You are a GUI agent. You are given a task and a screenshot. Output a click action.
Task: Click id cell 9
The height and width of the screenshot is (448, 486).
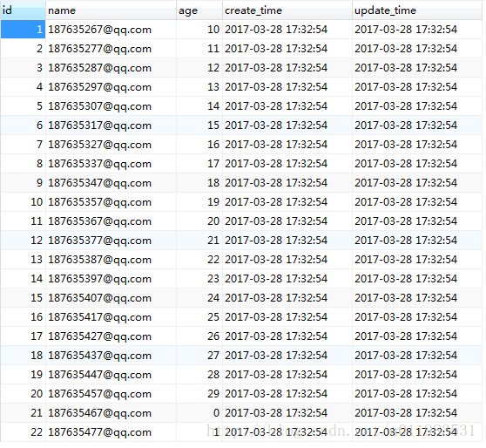(x=23, y=183)
